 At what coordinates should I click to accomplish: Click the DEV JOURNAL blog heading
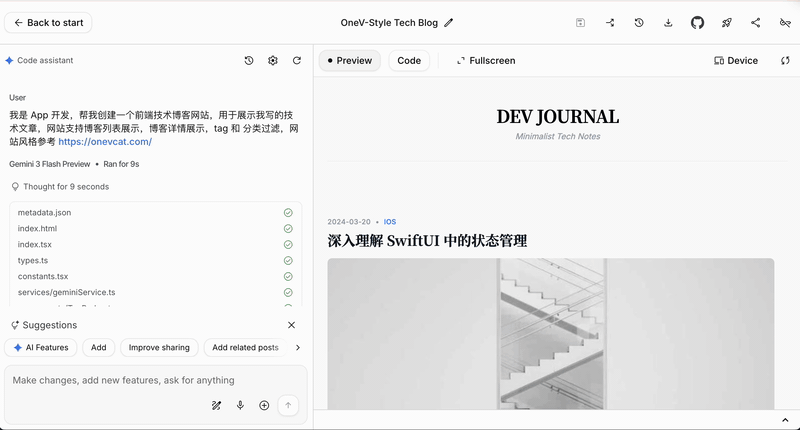pos(558,117)
